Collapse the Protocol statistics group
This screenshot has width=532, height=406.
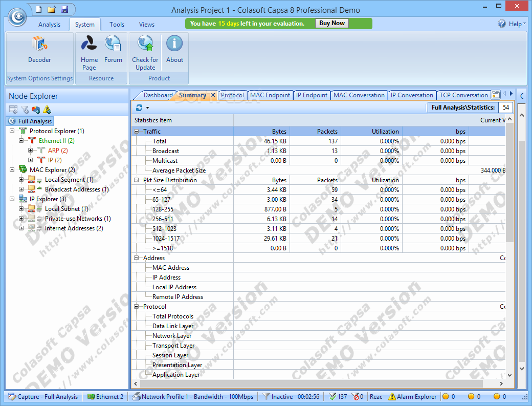[137, 307]
